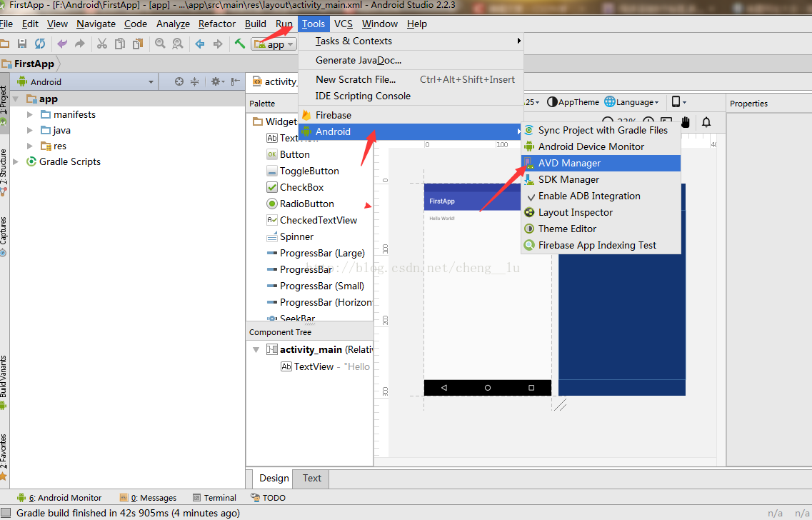Choose New Scratch File menu item
The image size is (812, 520).
[x=411, y=79]
